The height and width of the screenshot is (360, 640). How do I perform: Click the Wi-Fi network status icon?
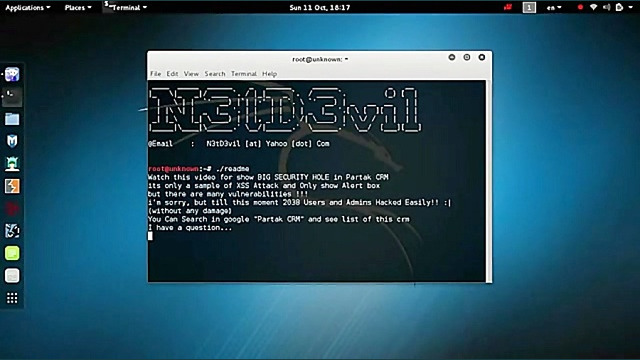593,7
